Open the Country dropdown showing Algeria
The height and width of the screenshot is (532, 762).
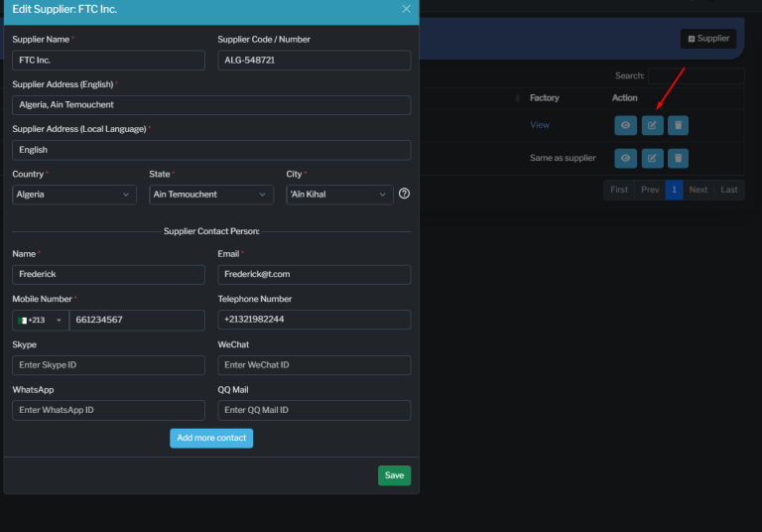click(x=74, y=195)
